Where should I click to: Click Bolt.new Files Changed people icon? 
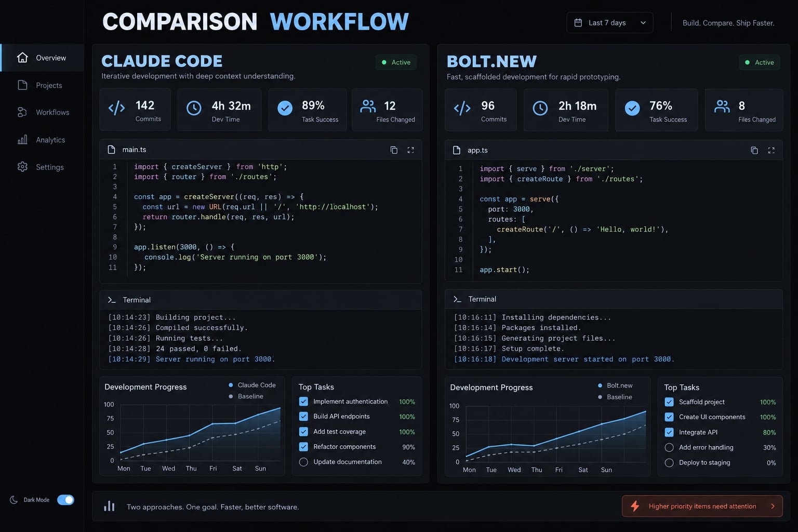click(x=722, y=107)
